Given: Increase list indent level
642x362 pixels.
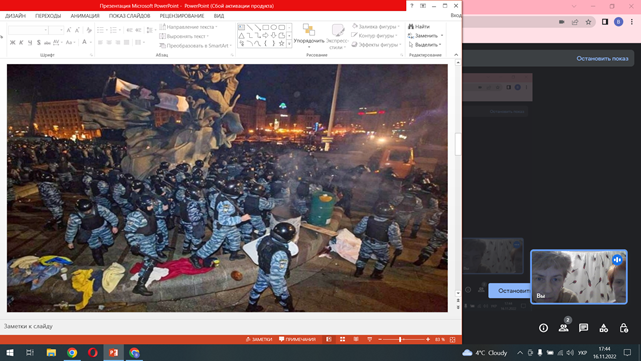Looking at the screenshot, I should point(138,30).
